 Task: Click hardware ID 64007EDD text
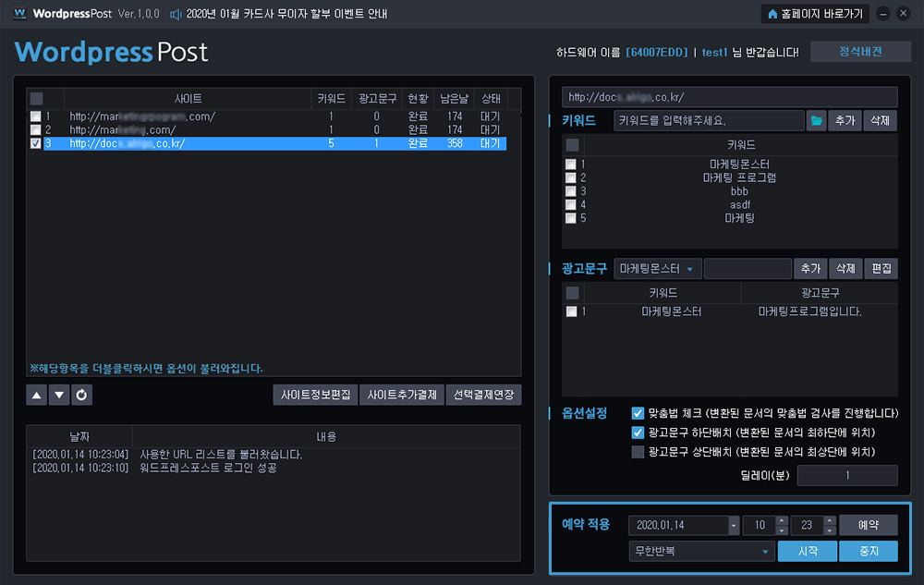click(656, 53)
